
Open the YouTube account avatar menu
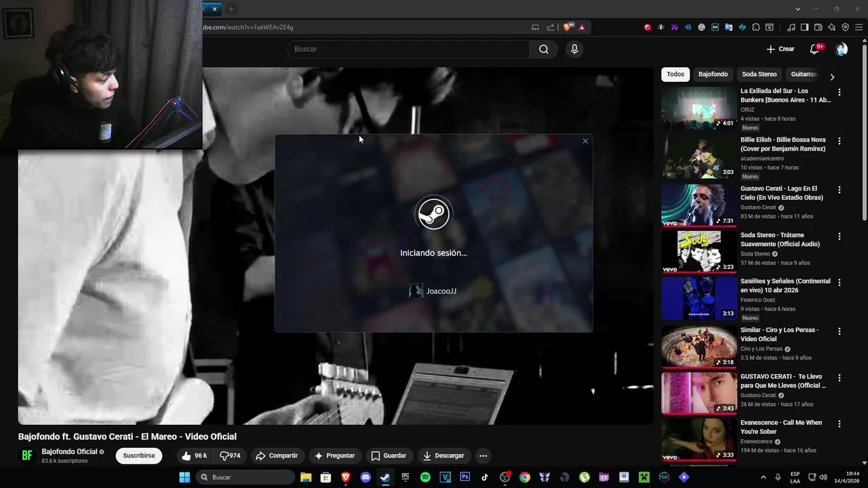842,49
